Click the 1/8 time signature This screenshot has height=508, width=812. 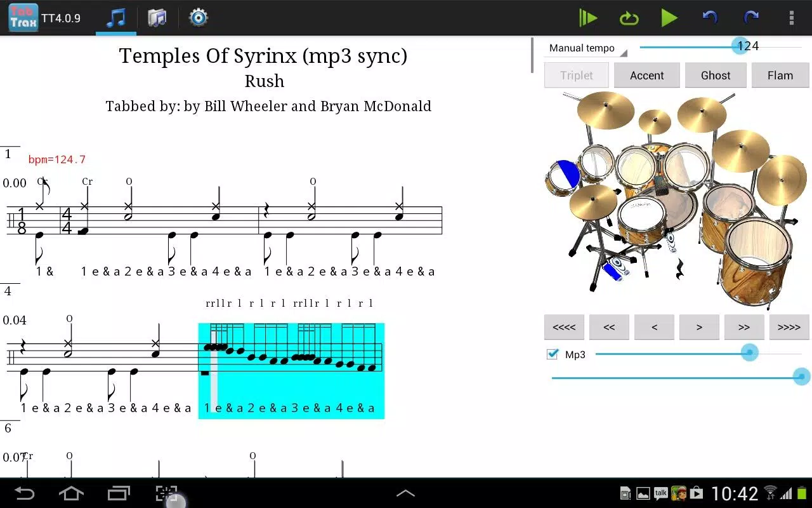21,221
